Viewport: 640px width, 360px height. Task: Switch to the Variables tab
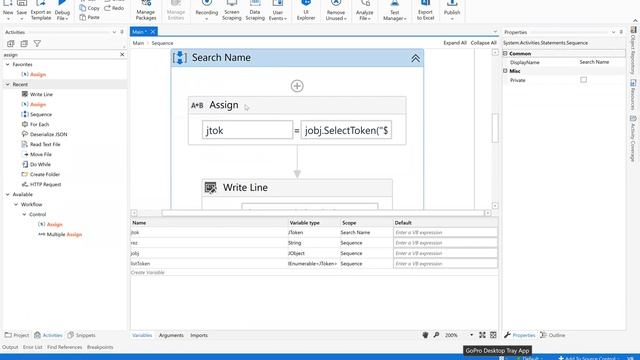[142, 335]
